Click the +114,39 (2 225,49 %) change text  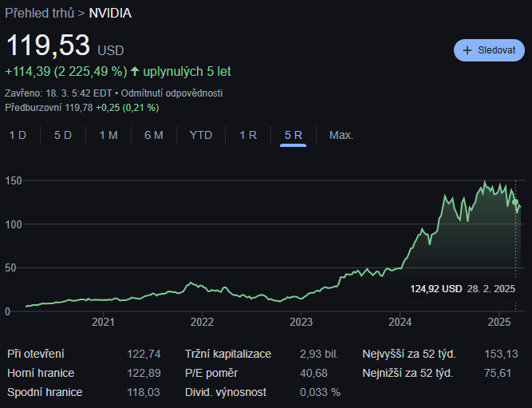coord(66,71)
